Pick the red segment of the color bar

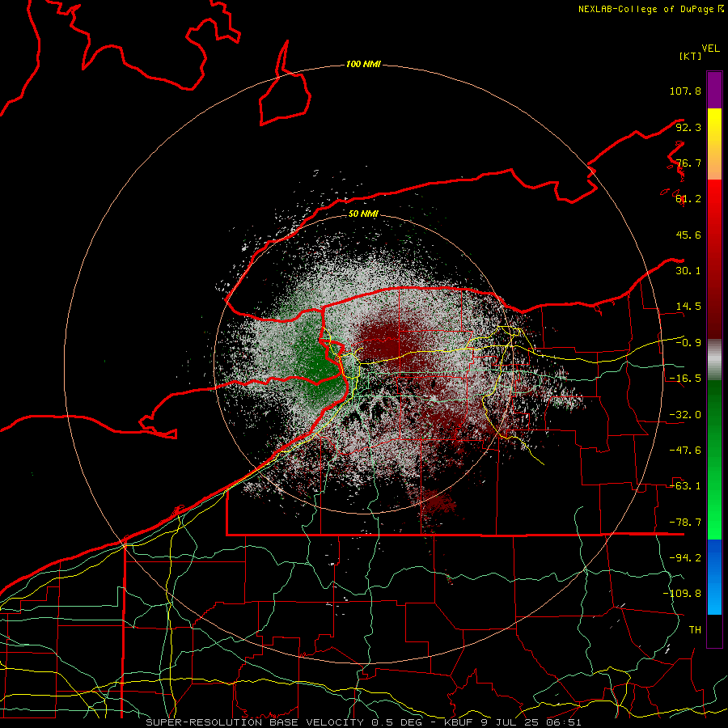click(714, 259)
